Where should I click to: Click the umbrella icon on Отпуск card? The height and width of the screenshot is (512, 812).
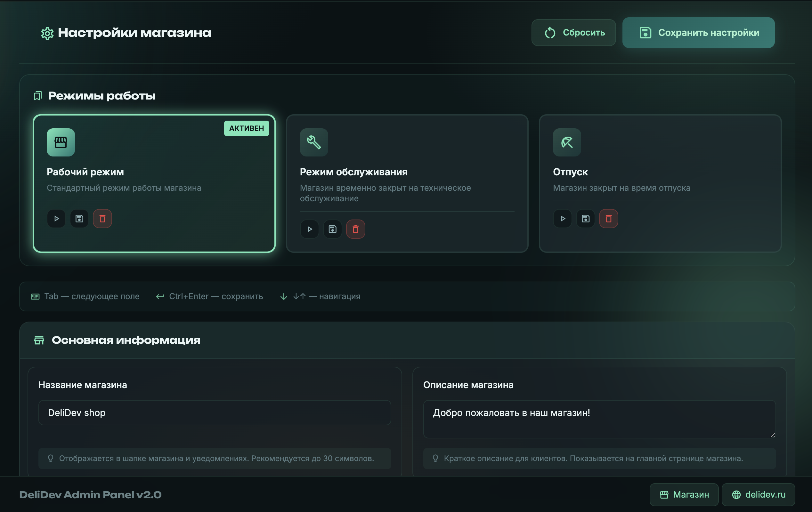point(567,142)
